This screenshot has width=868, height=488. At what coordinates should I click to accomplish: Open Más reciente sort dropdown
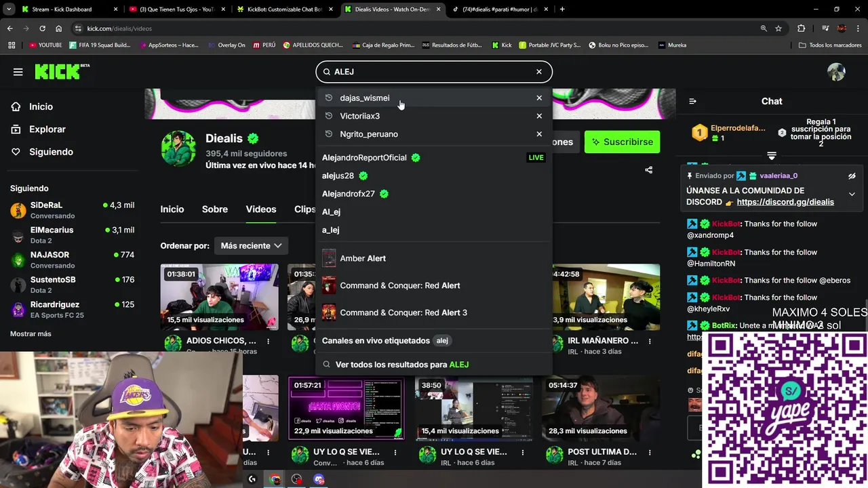[x=252, y=245]
